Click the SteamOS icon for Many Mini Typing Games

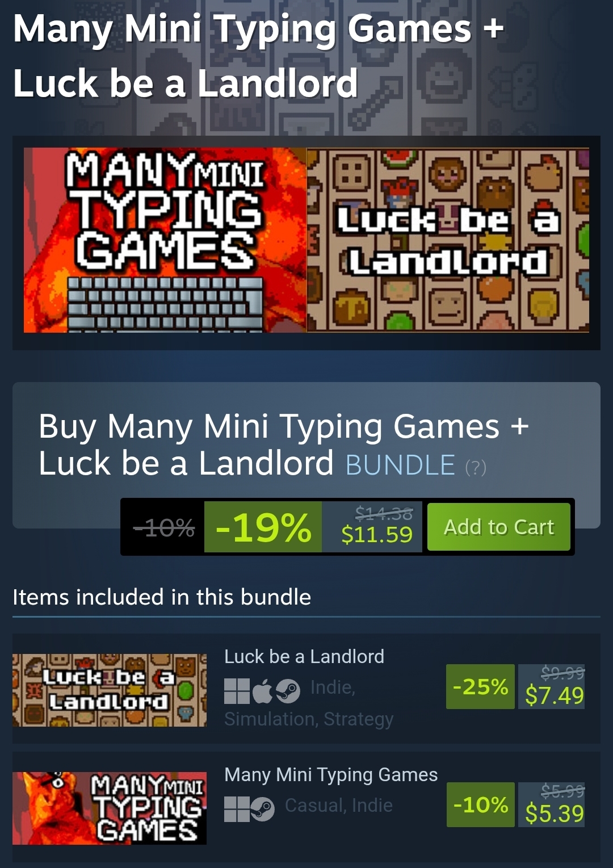point(262,809)
